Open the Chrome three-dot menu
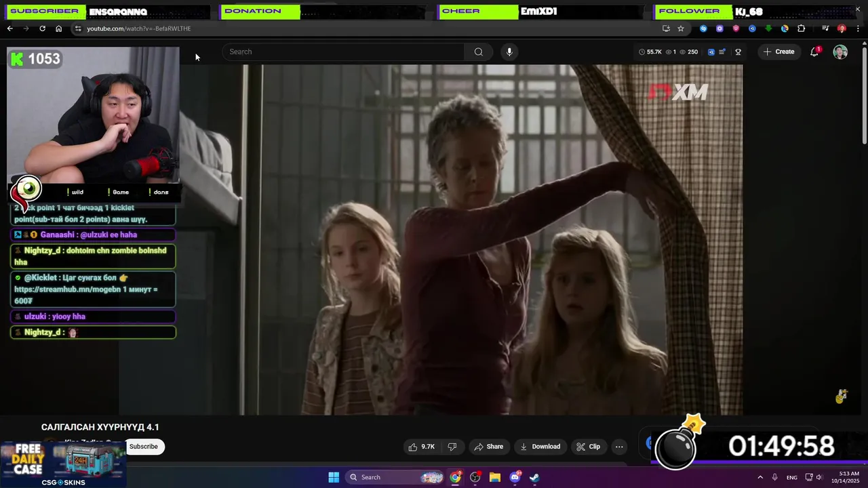 [858, 28]
